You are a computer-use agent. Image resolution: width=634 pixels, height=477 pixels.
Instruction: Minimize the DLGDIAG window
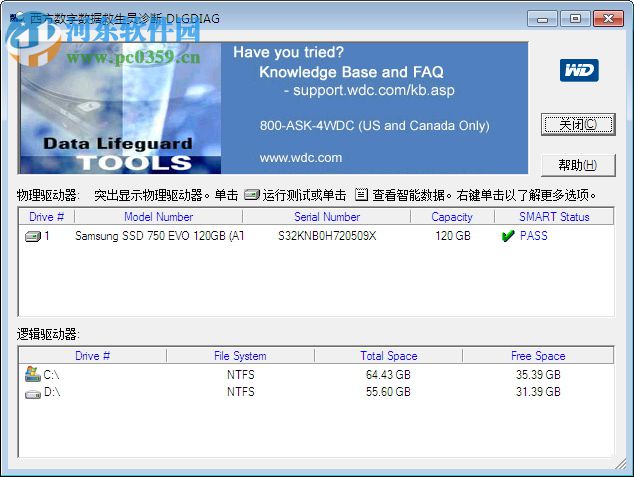click(542, 19)
